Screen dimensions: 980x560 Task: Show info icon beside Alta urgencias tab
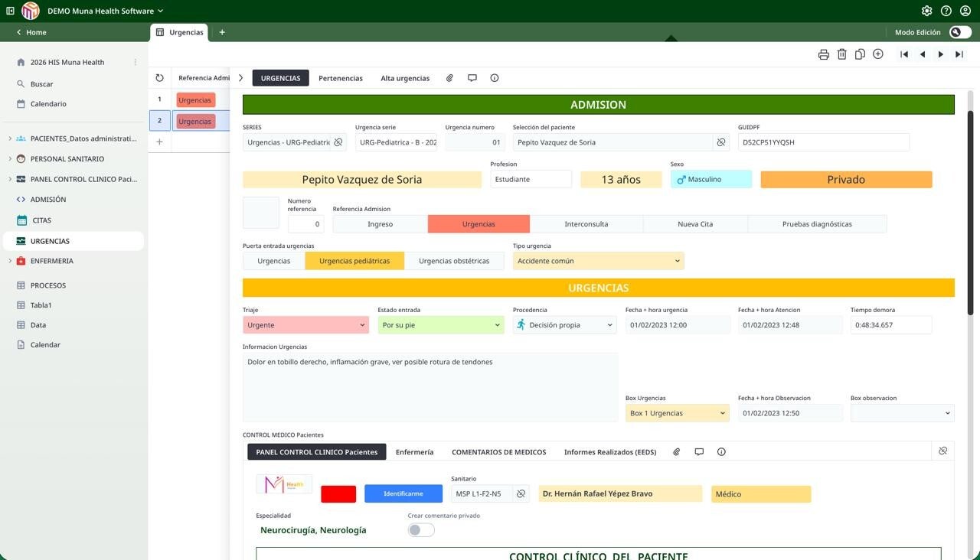pyautogui.click(x=495, y=78)
